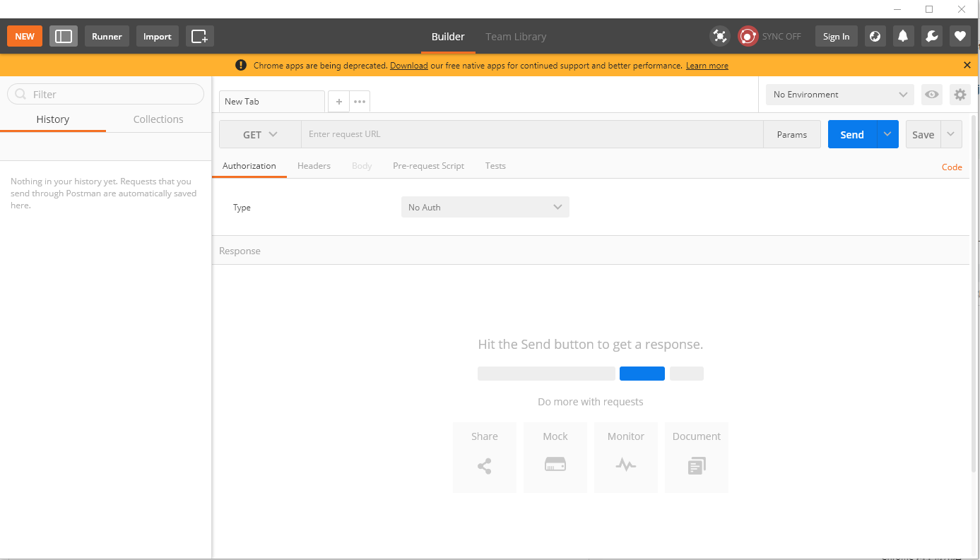Dismiss the deprecation warning banner
980x560 pixels.
(x=967, y=65)
